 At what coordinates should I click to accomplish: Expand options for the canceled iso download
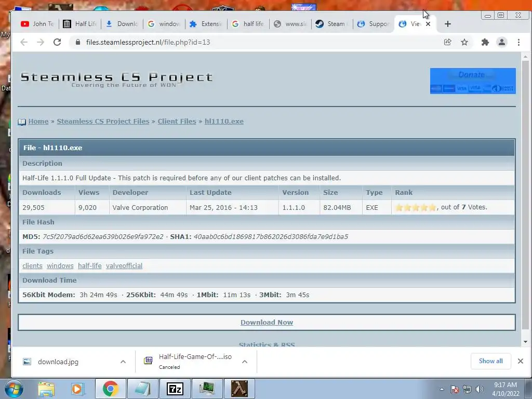pos(245,362)
